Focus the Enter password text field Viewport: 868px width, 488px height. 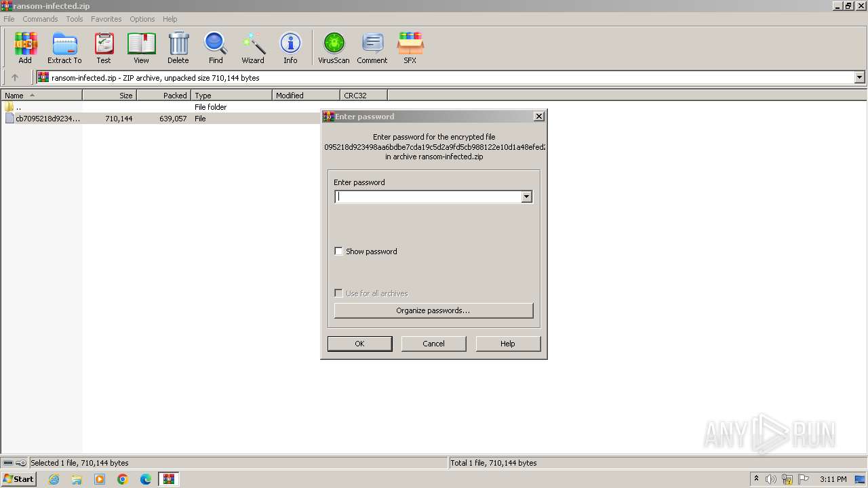pyautogui.click(x=428, y=197)
